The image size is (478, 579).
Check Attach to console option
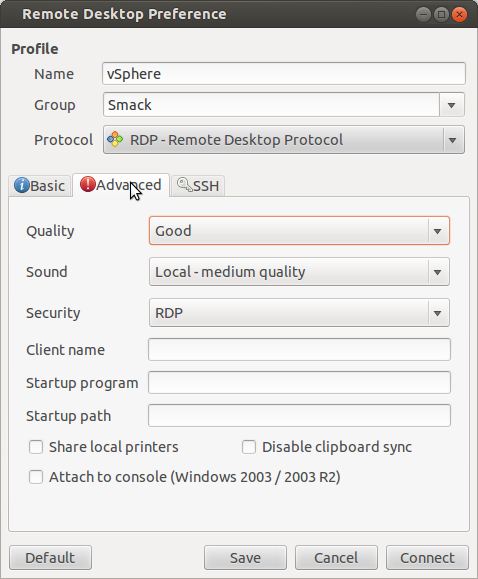click(x=36, y=477)
